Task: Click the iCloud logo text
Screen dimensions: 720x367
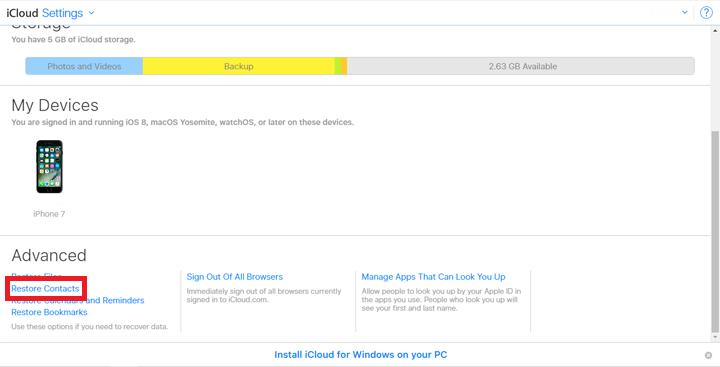Action: [x=22, y=13]
